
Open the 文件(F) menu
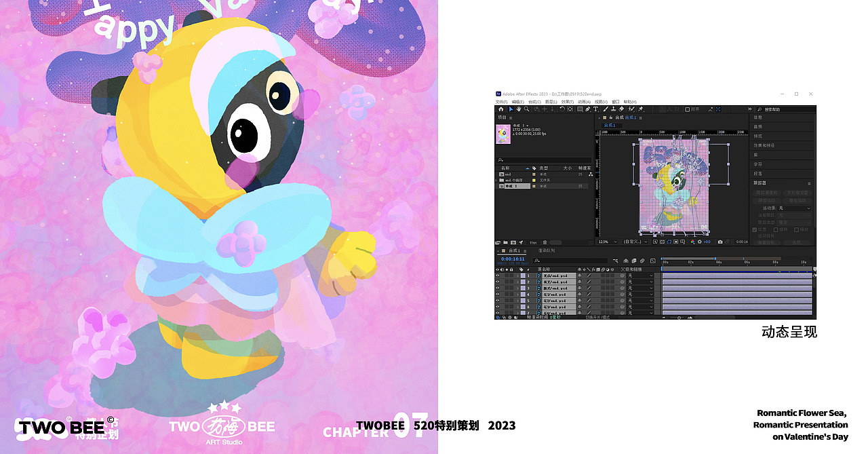502,102
